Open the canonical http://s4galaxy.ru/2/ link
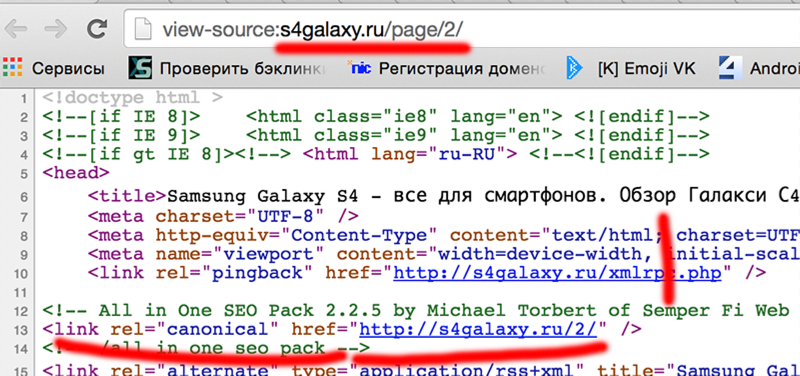Screen dimensions: 800x376 point(478,330)
